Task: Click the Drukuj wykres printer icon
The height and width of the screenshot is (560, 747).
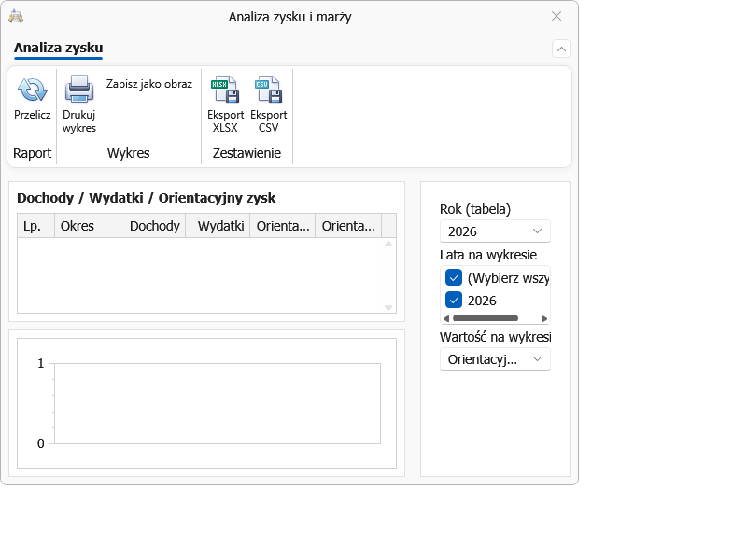Action: pyautogui.click(x=79, y=89)
